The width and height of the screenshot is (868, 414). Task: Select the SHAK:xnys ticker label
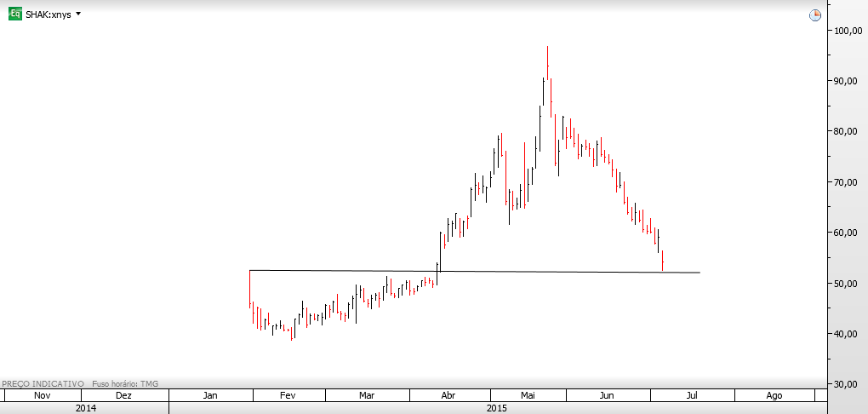click(x=49, y=15)
